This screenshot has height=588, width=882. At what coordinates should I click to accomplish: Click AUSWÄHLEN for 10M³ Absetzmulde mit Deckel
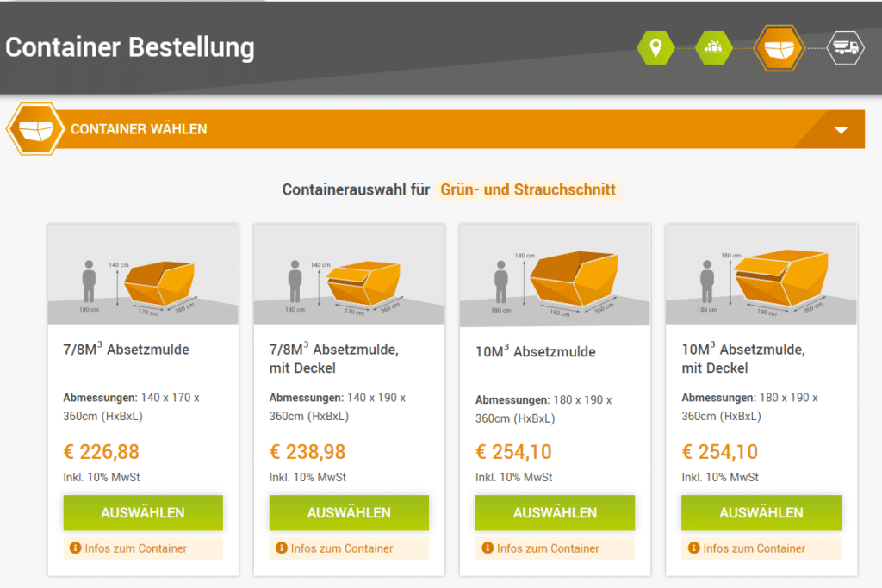[x=761, y=513]
